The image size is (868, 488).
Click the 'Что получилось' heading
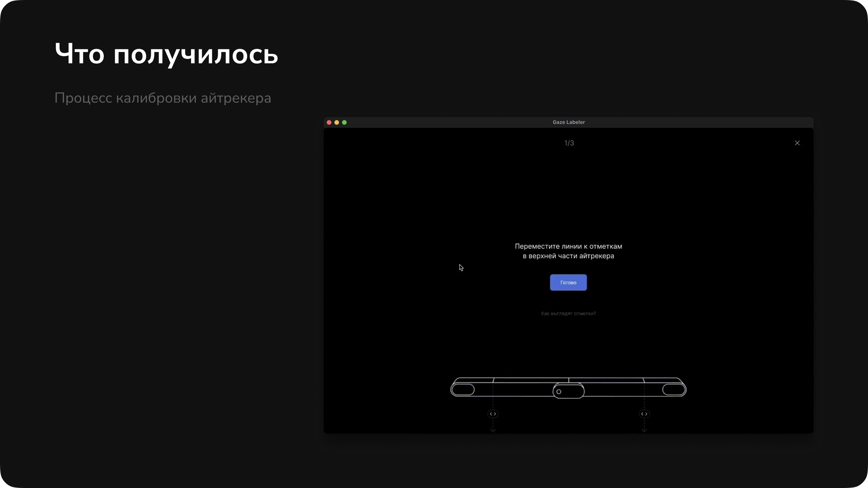click(166, 55)
